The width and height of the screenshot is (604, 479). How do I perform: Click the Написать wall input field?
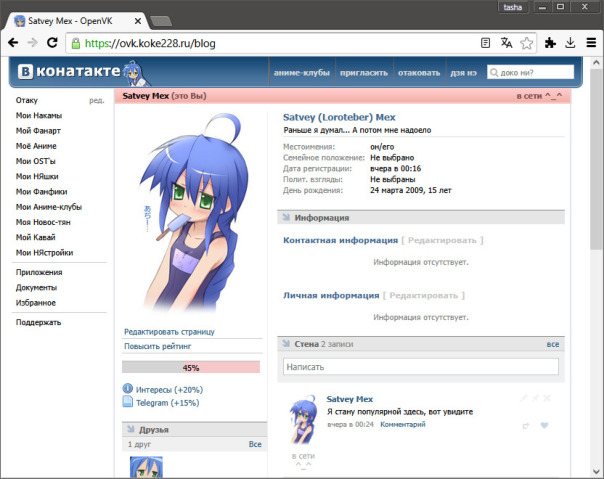point(421,366)
